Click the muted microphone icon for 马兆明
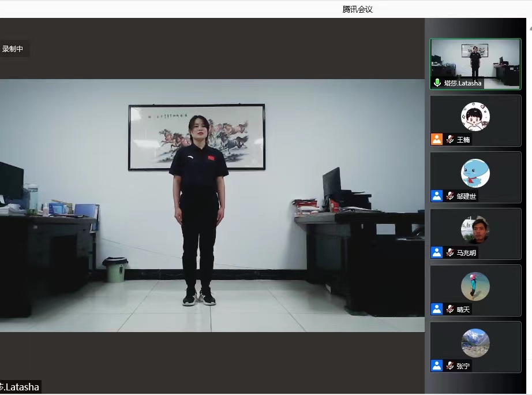 pyautogui.click(x=450, y=252)
